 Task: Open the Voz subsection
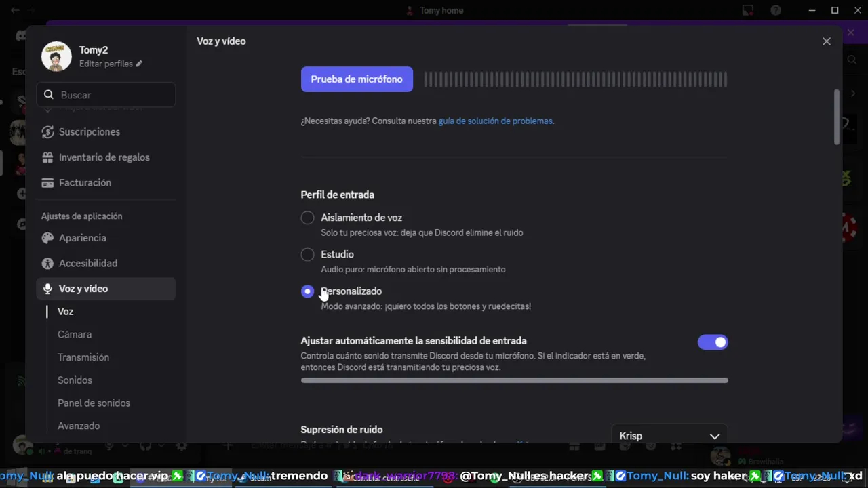click(x=65, y=312)
